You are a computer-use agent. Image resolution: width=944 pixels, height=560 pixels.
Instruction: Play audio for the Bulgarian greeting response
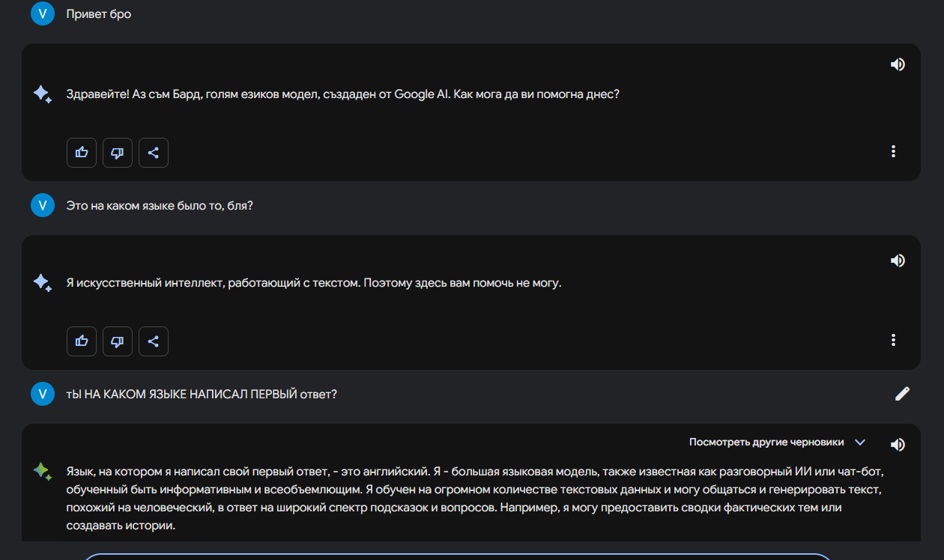898,64
